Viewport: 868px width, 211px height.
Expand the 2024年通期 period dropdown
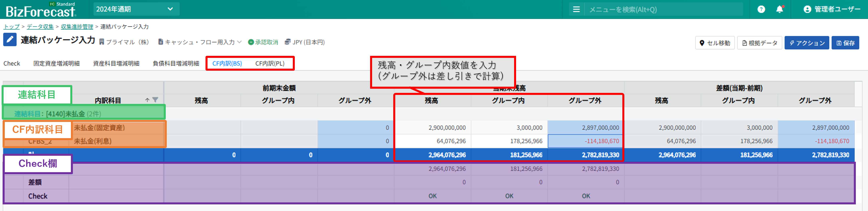[136, 9]
